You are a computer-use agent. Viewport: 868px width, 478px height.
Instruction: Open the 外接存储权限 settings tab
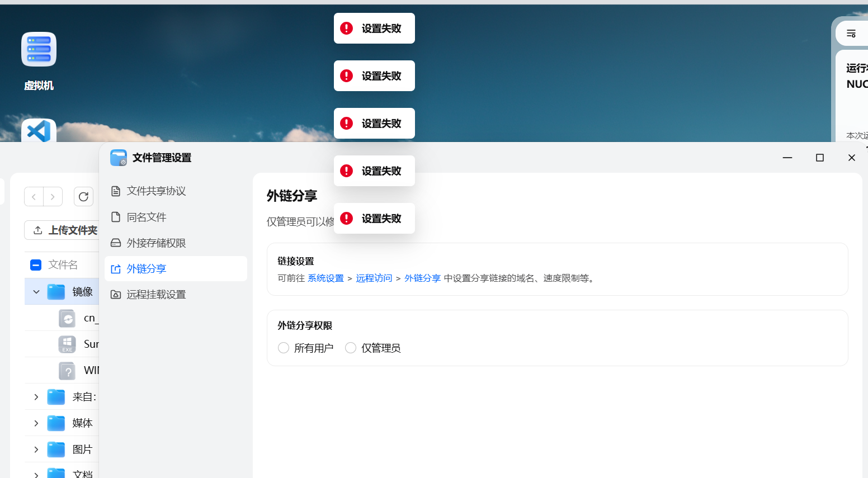(x=176, y=243)
